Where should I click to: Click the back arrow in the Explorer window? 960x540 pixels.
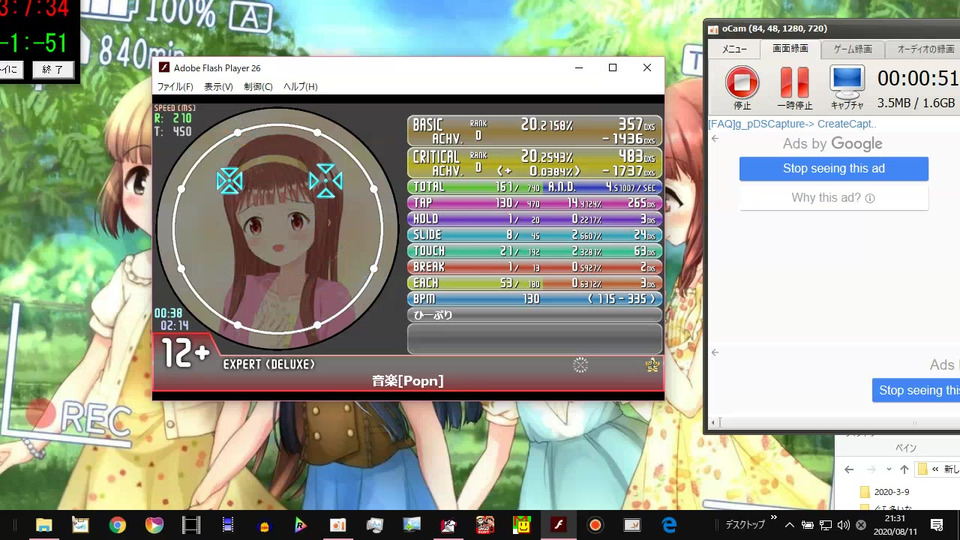[849, 470]
